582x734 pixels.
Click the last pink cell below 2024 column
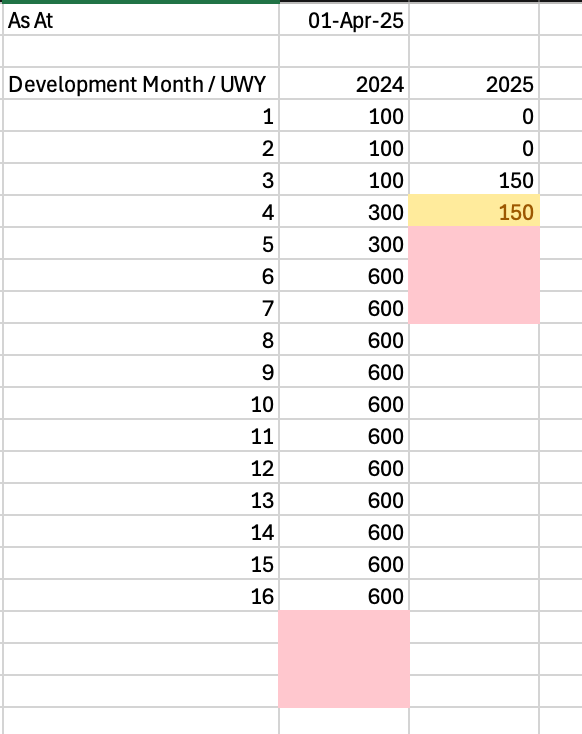[344, 691]
